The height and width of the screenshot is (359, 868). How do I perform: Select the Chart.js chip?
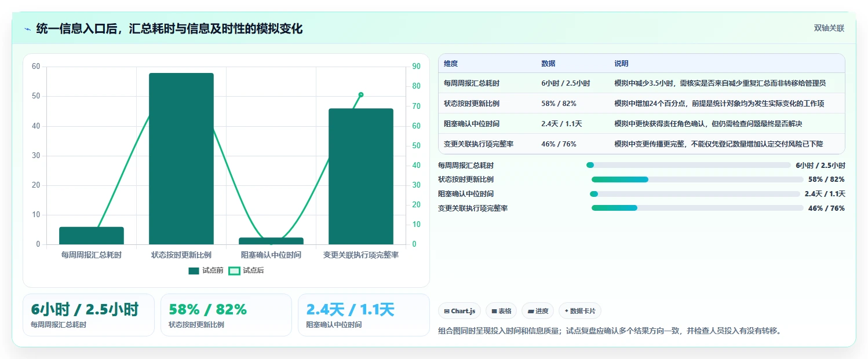click(459, 311)
